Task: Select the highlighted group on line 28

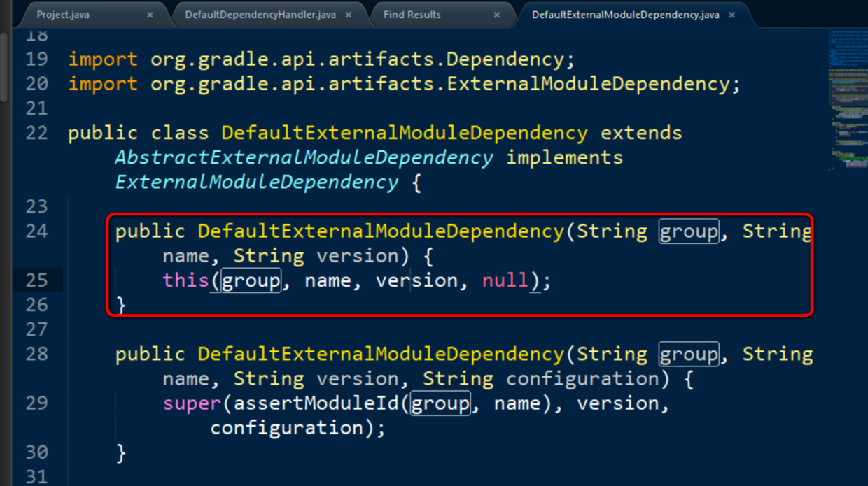Action: [688, 354]
